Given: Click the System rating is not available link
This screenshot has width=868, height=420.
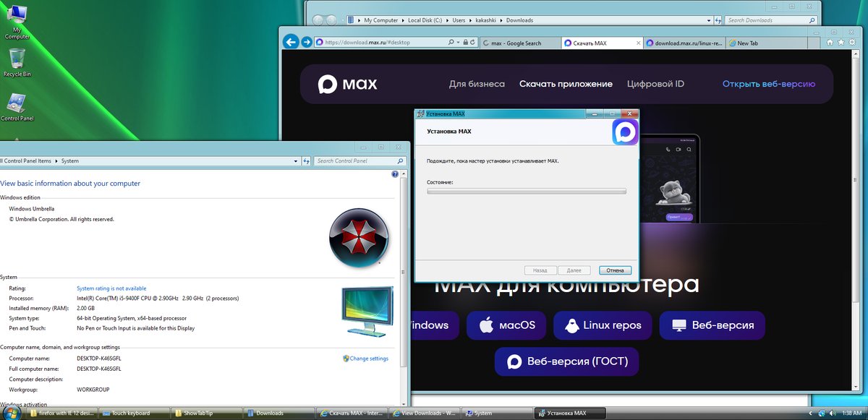Looking at the screenshot, I should click(x=111, y=288).
